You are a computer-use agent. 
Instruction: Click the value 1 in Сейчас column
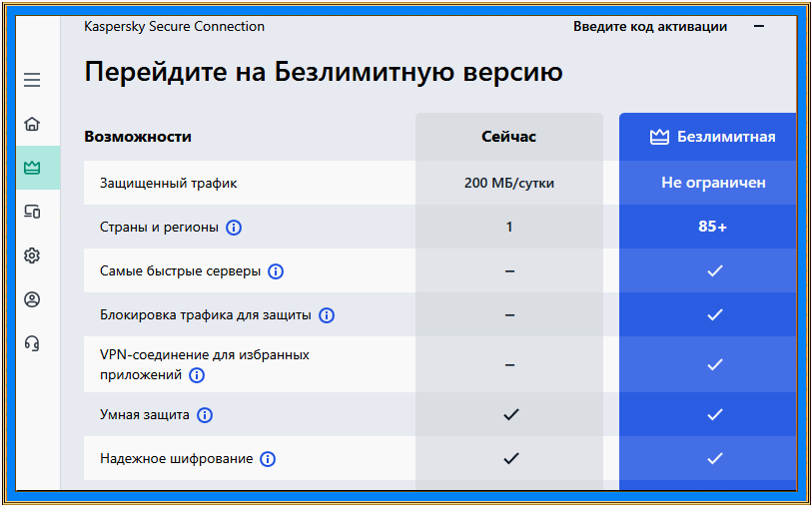[x=509, y=228]
